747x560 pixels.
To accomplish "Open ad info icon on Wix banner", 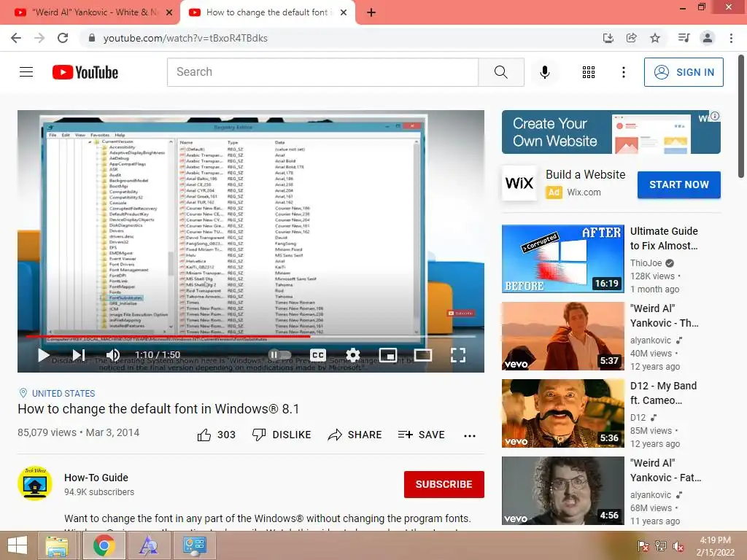I will (x=715, y=116).
